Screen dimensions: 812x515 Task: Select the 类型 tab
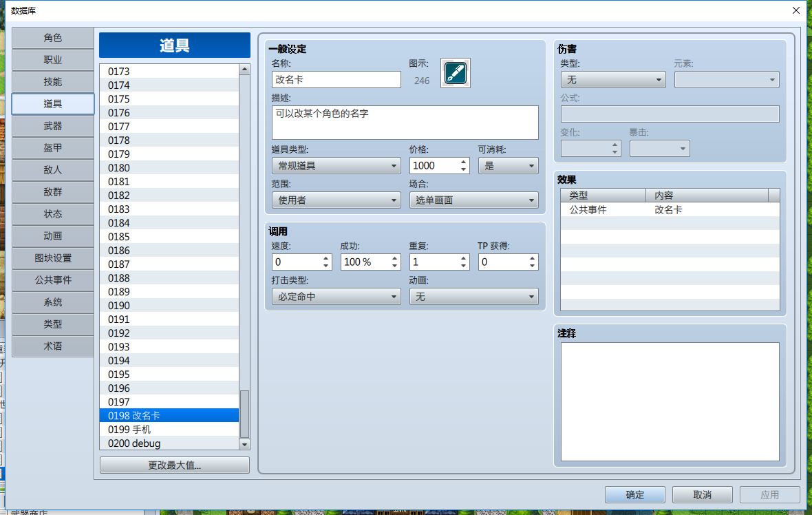point(53,324)
